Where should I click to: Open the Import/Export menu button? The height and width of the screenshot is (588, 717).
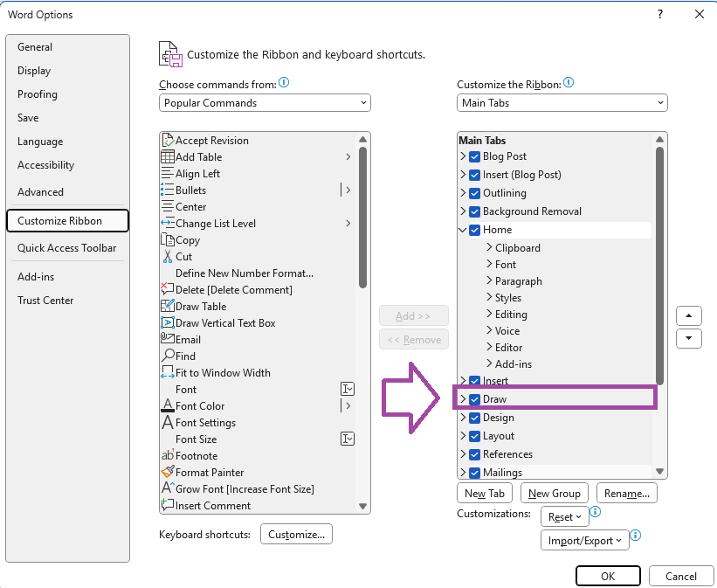[x=584, y=540]
